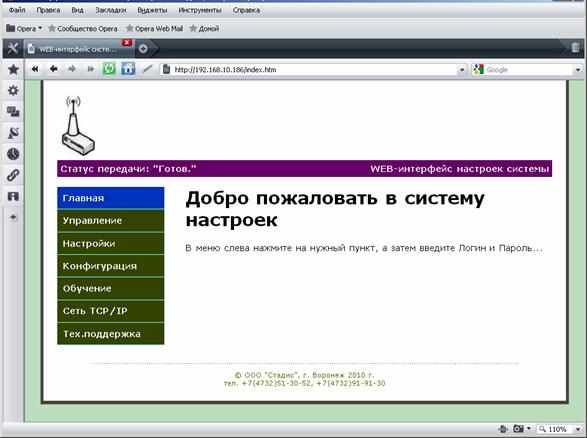This screenshot has height=438, width=587.
Task: Open the satellite dish panel icon in sidebar
Action: [x=13, y=133]
